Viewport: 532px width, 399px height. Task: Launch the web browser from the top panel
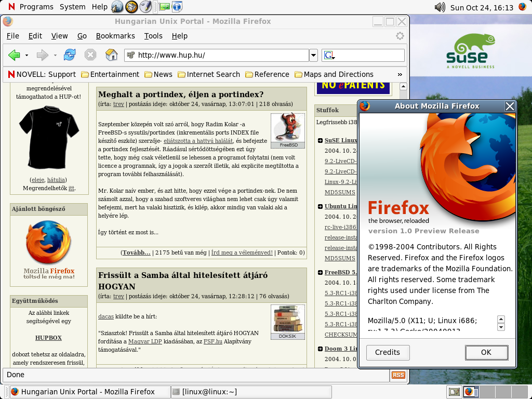117,7
